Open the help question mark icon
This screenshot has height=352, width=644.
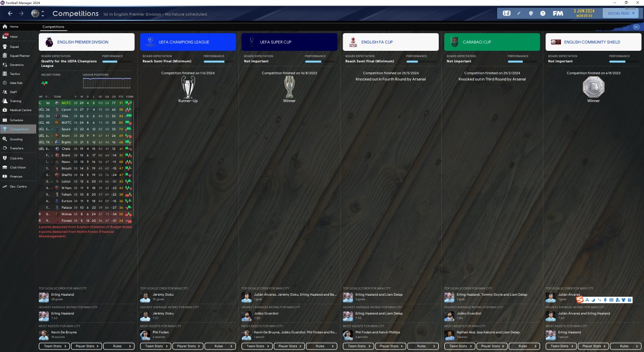coord(543,13)
